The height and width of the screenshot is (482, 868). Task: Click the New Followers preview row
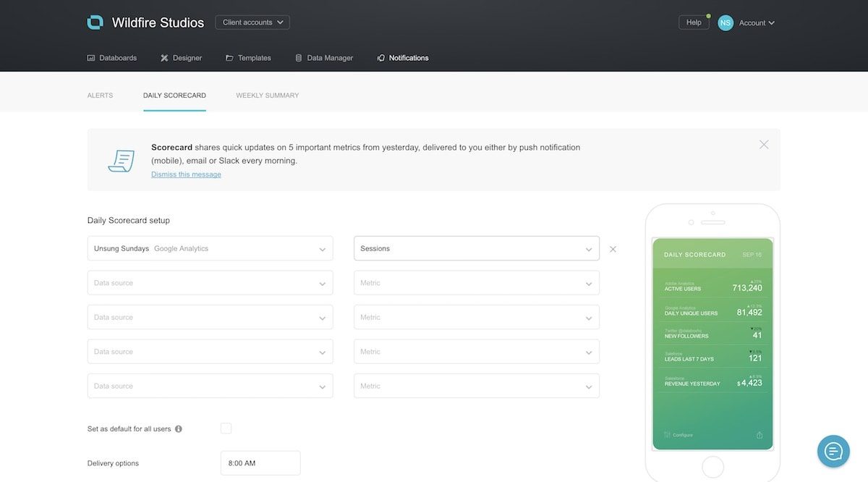[x=712, y=334]
